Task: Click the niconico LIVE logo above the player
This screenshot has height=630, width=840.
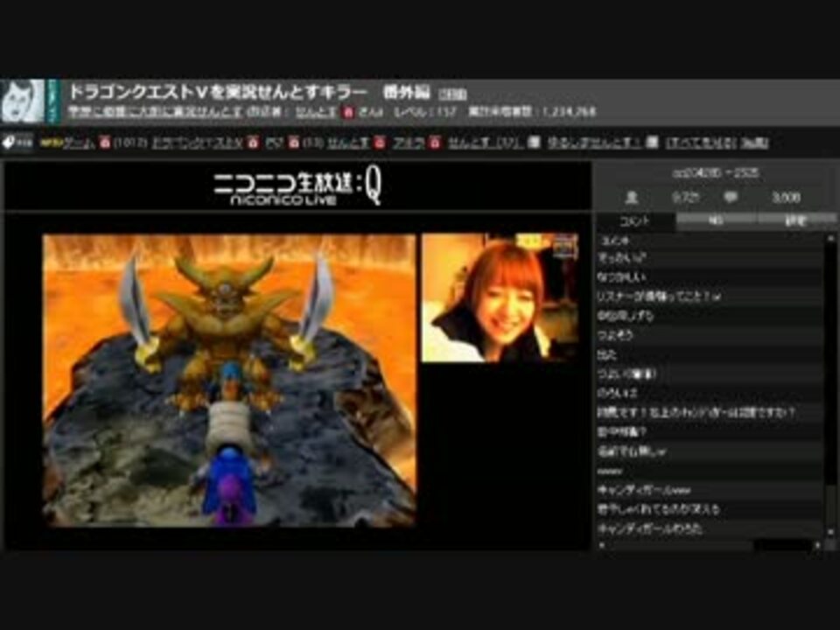Action: pyautogui.click(x=297, y=188)
